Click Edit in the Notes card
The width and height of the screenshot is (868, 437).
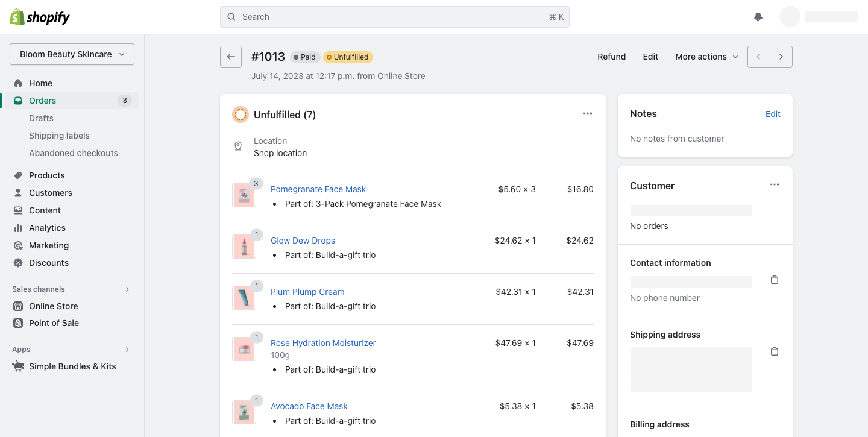click(x=773, y=114)
